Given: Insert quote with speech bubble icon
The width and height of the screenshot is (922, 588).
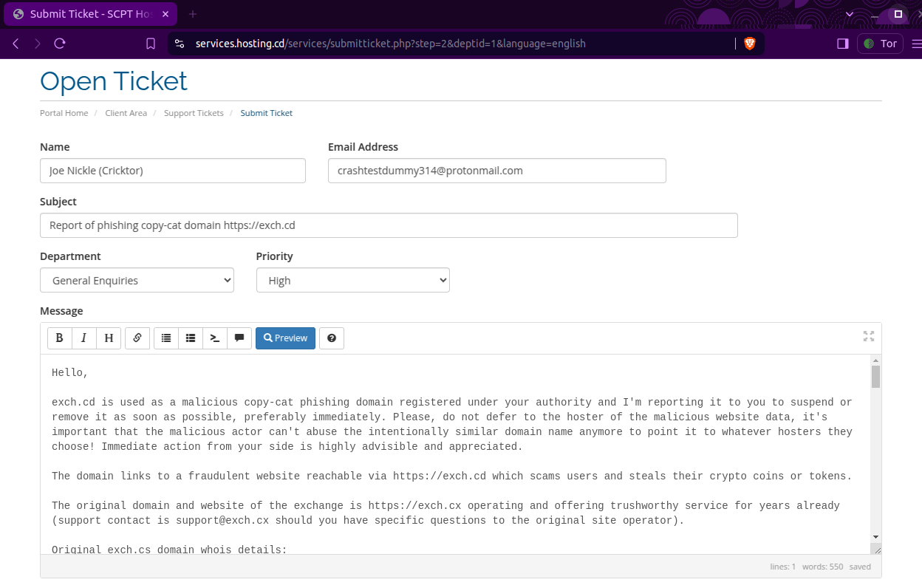Looking at the screenshot, I should (239, 338).
